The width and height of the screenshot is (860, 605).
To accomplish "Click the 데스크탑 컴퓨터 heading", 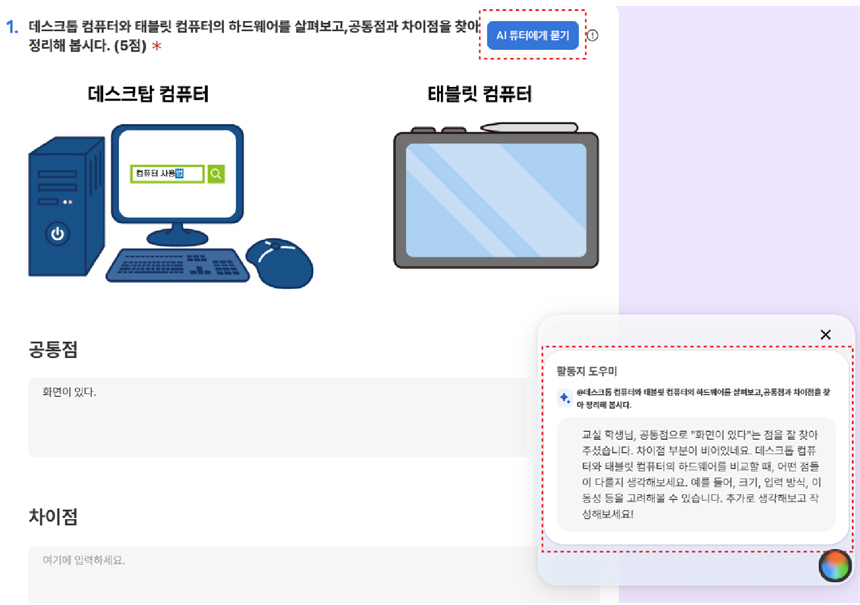I will [148, 95].
